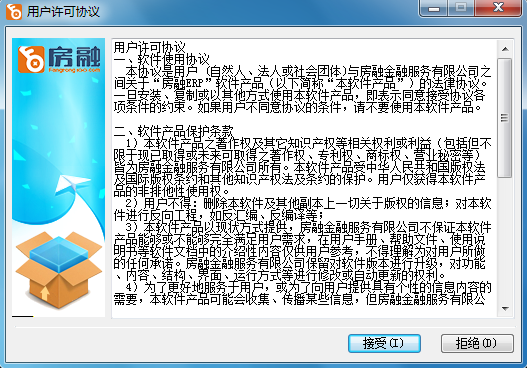
Task: Click the scrollbar up arrow
Action: pyautogui.click(x=505, y=49)
